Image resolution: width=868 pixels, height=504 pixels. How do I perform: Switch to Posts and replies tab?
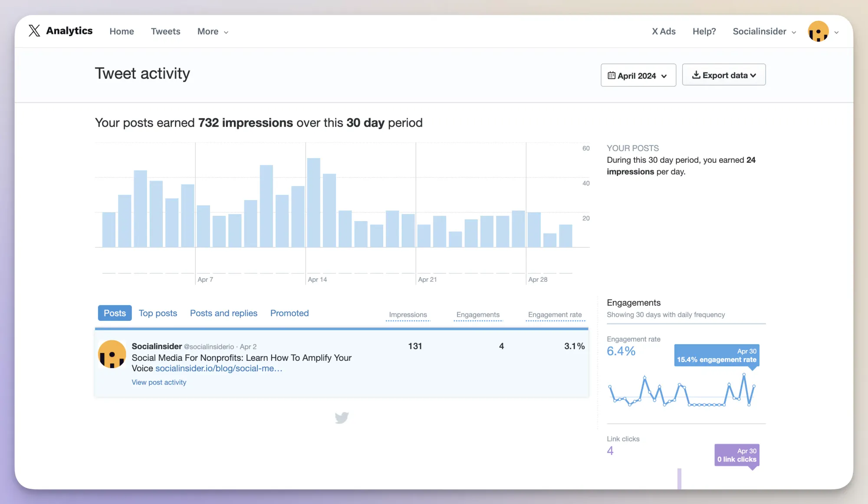[224, 313]
